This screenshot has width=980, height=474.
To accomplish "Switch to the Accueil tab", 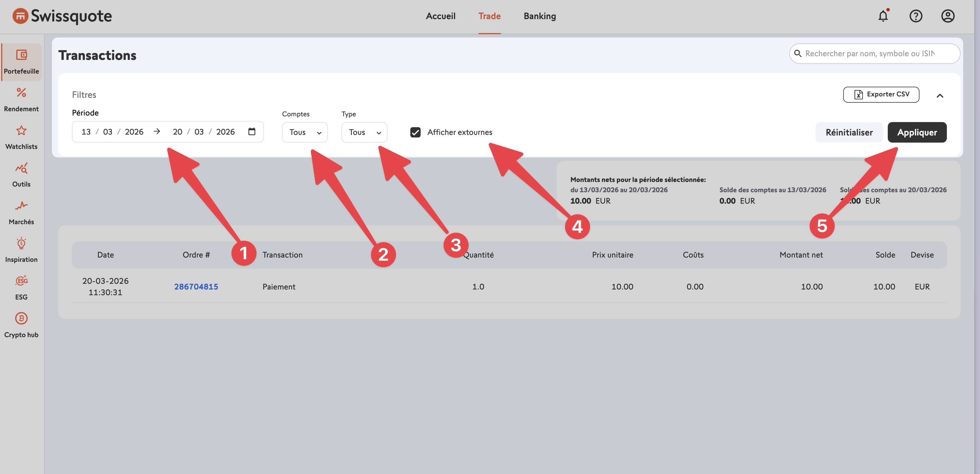I will point(441,16).
